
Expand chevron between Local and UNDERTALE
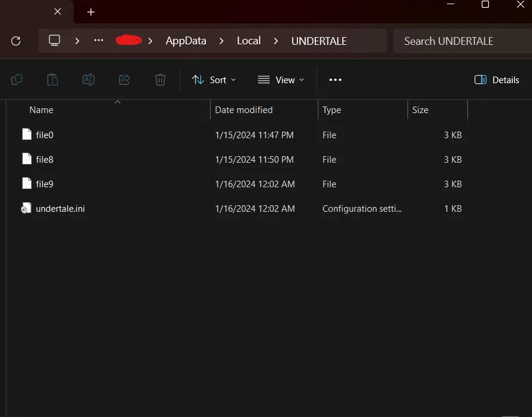276,41
